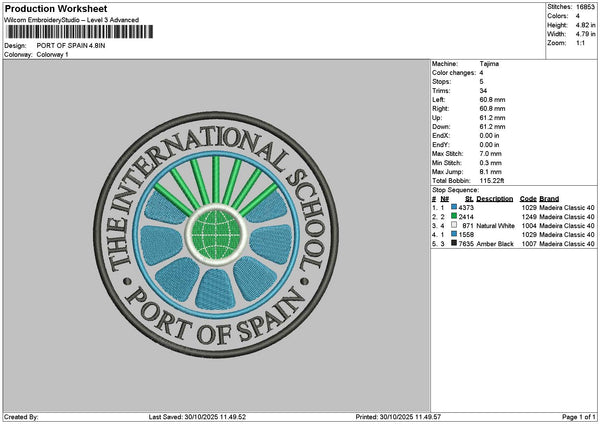This screenshot has height=424, width=600.
Task: Click the barcode under the worksheet title
Action: click(80, 32)
